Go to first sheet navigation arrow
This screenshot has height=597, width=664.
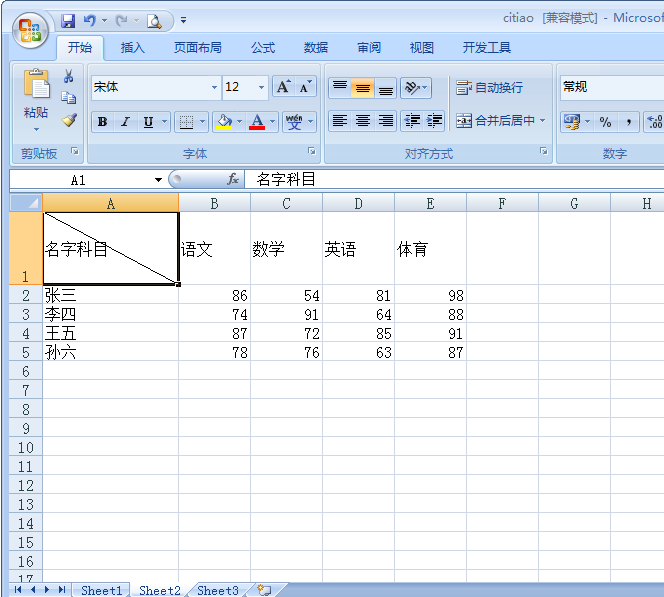coord(18,589)
